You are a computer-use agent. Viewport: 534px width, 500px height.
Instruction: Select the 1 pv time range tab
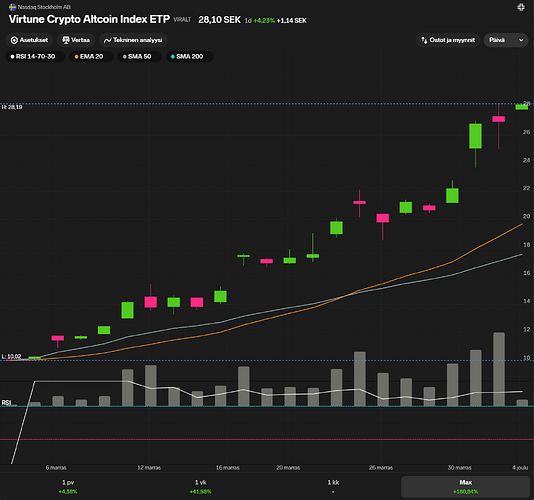(68, 487)
